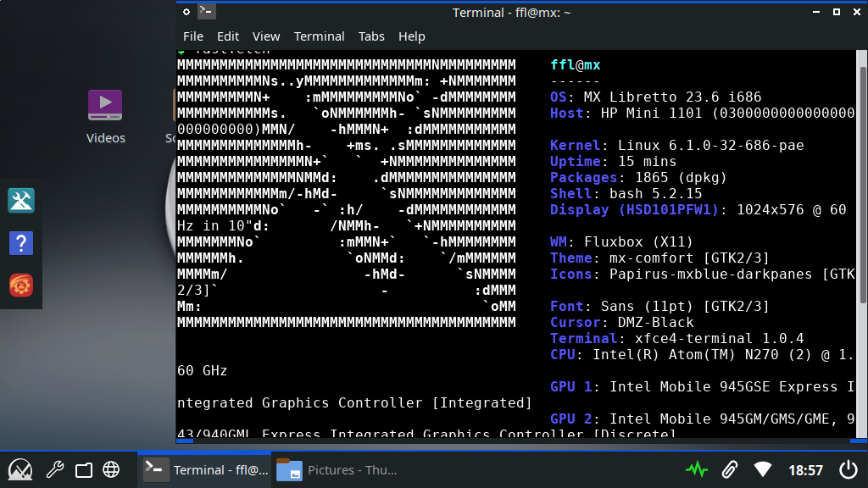Click the Shell: bash 5.2.15 line
The height and width of the screenshot is (488, 868).
tap(626, 193)
